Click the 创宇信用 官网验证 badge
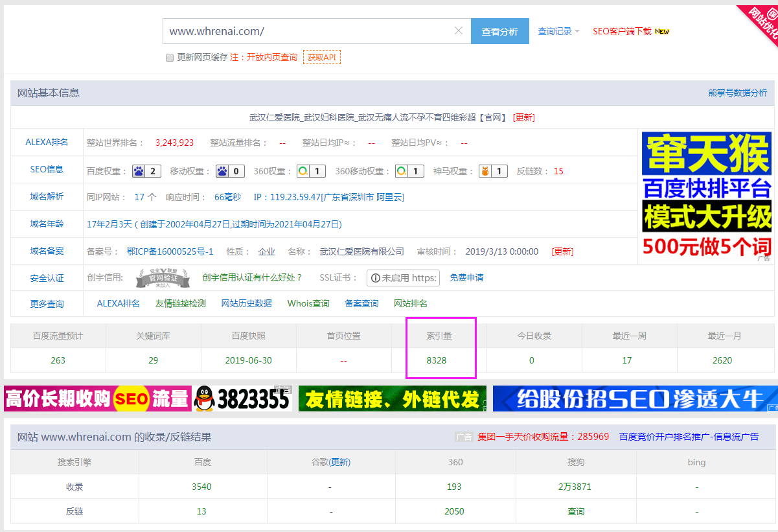 click(x=163, y=277)
